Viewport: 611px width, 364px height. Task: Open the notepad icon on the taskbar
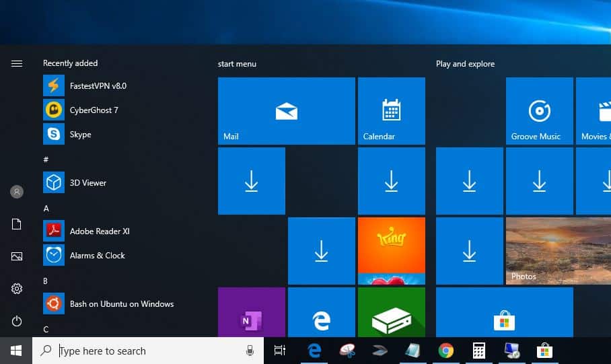(x=412, y=351)
